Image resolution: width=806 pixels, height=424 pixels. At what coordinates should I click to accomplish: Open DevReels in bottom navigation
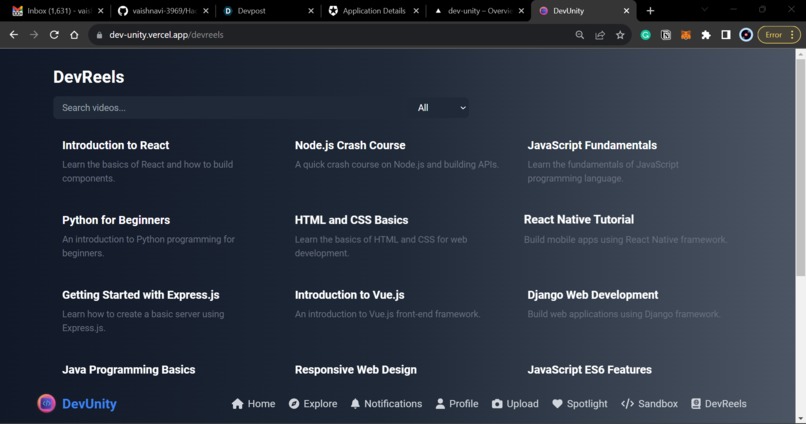(719, 404)
